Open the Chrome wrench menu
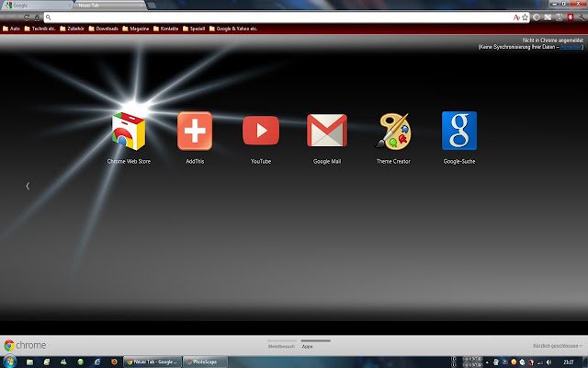The height and width of the screenshot is (368, 588). pyautogui.click(x=582, y=17)
